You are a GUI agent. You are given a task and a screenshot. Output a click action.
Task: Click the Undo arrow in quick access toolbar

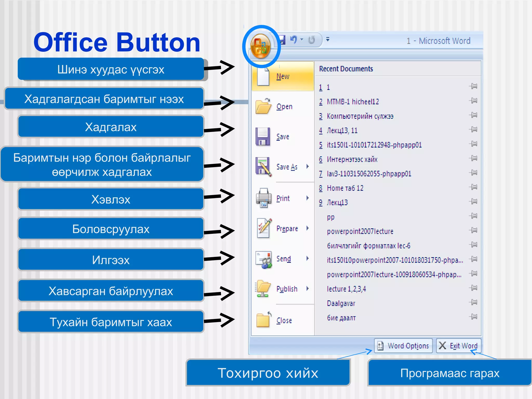294,39
